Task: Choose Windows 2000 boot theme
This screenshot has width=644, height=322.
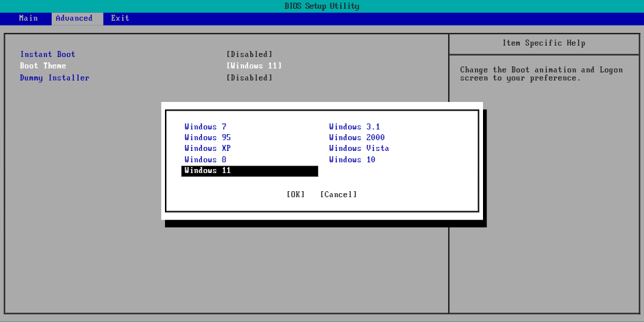Action: [357, 138]
